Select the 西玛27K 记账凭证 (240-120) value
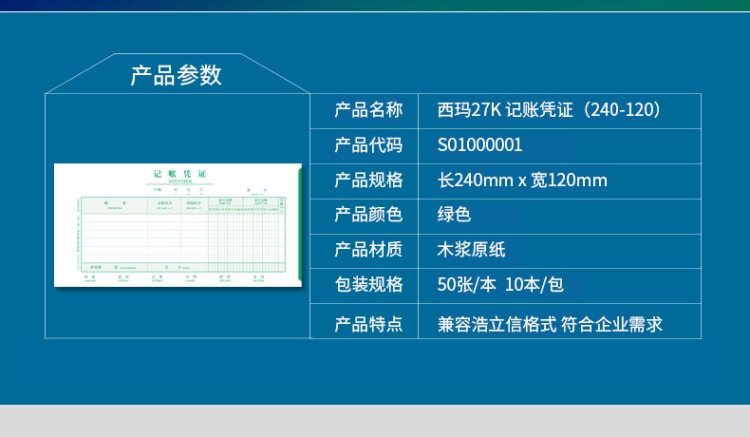 point(549,110)
